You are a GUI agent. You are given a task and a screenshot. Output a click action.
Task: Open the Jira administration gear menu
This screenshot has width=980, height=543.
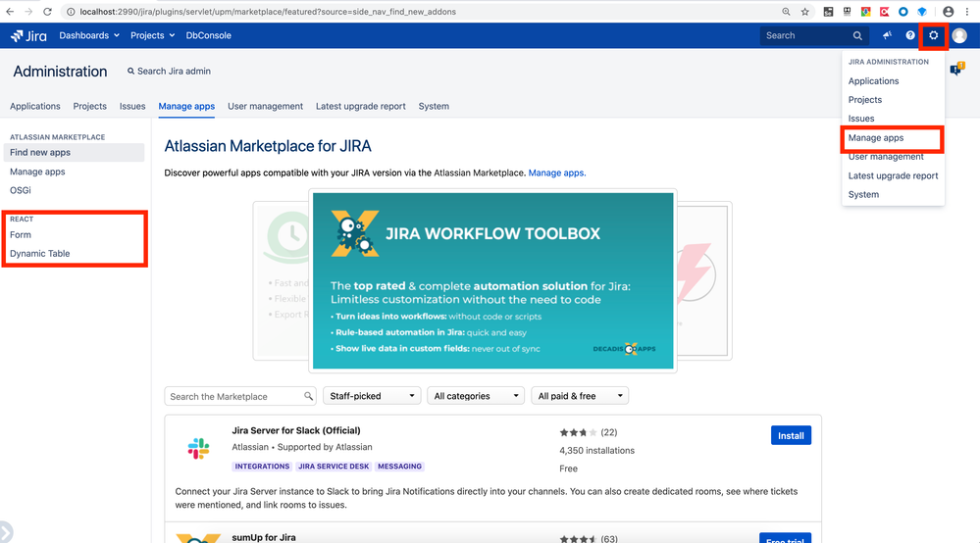coord(933,35)
